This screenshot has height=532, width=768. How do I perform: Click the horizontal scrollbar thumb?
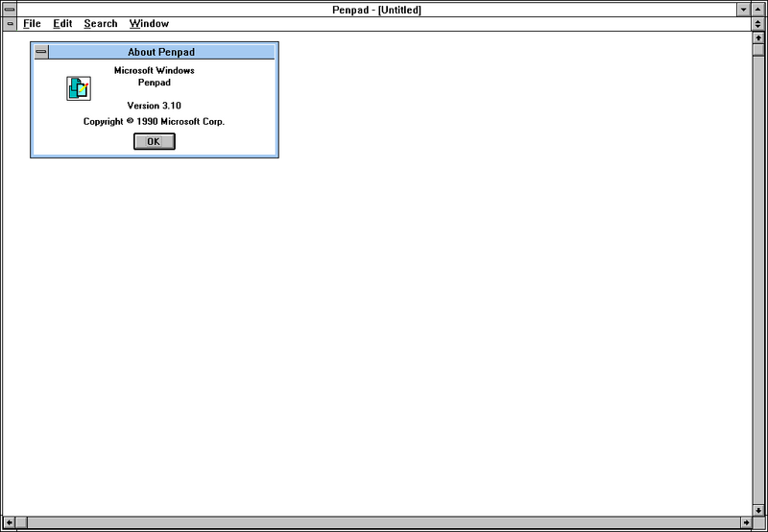[x=21, y=522]
